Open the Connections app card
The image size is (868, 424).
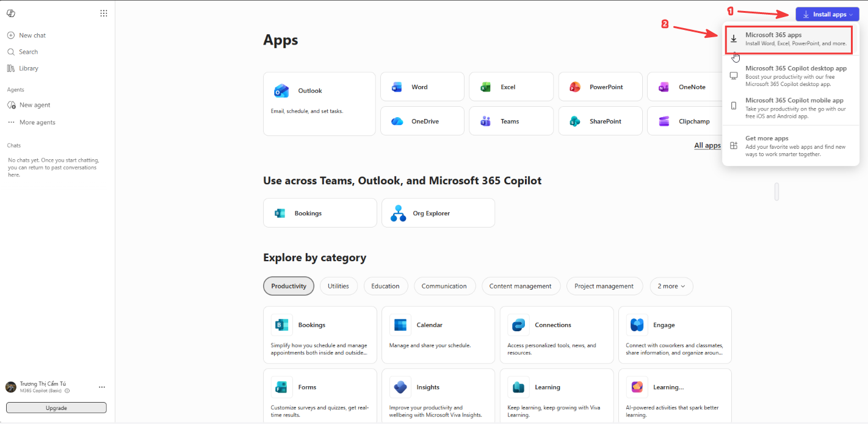tap(557, 335)
